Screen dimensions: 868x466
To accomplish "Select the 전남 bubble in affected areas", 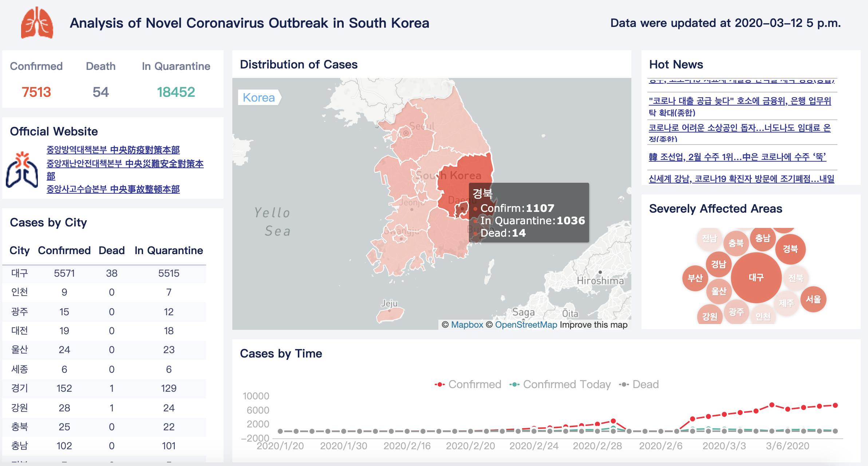I will (709, 238).
